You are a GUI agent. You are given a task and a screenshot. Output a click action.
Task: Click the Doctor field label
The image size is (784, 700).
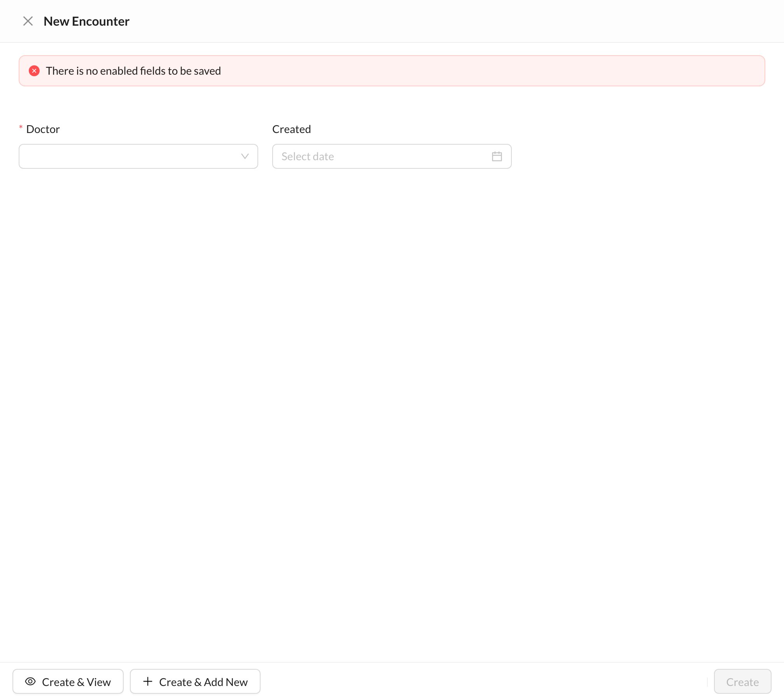[43, 129]
